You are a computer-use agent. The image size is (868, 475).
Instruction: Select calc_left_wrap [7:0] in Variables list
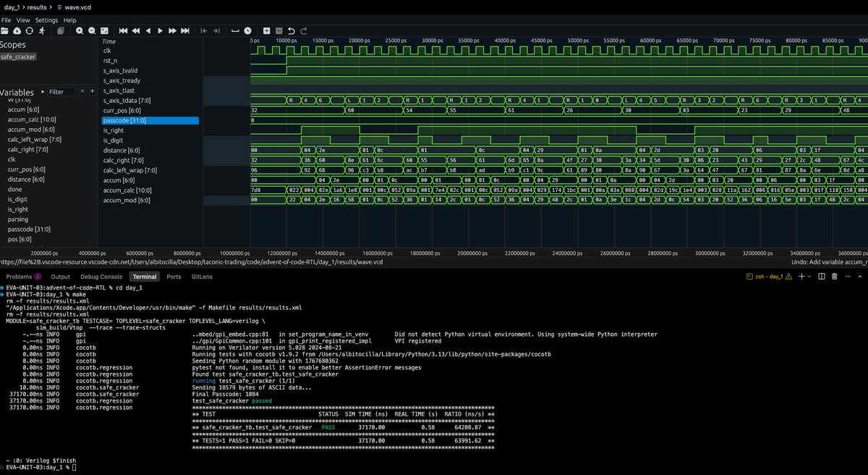coord(35,139)
